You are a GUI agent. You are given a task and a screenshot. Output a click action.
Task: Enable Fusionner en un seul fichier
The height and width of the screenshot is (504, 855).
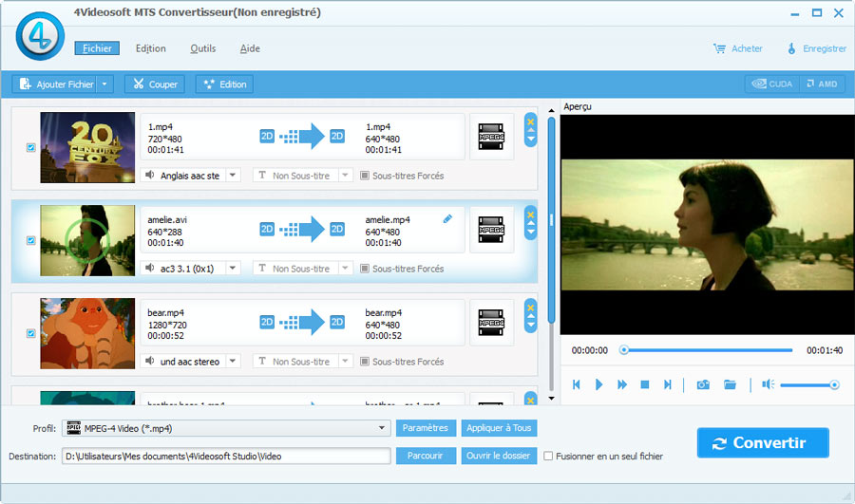pos(548,457)
